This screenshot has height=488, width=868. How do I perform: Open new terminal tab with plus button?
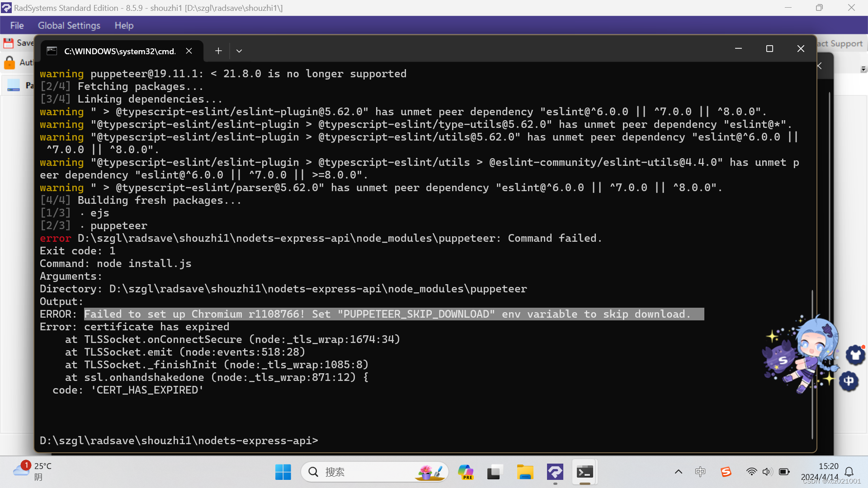coord(218,51)
